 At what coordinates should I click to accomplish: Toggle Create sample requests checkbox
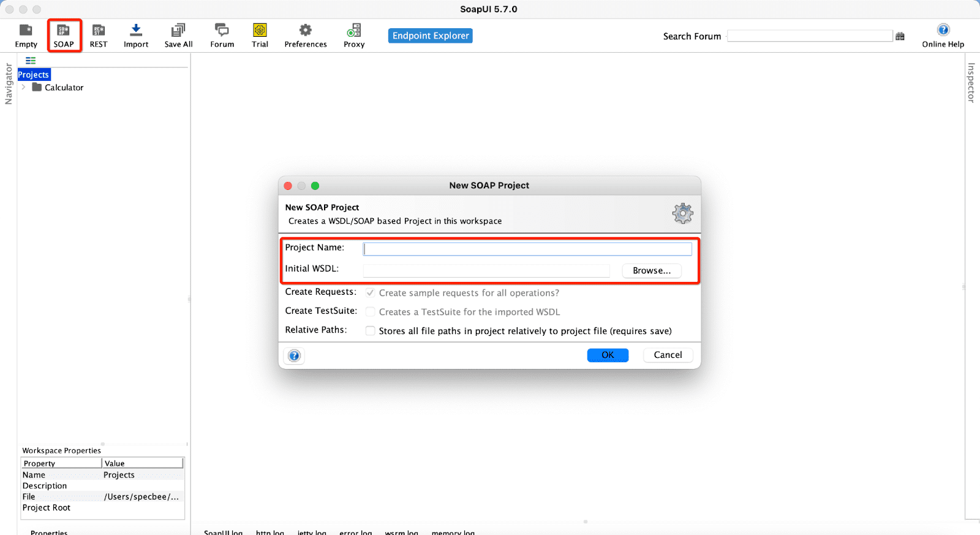click(371, 292)
